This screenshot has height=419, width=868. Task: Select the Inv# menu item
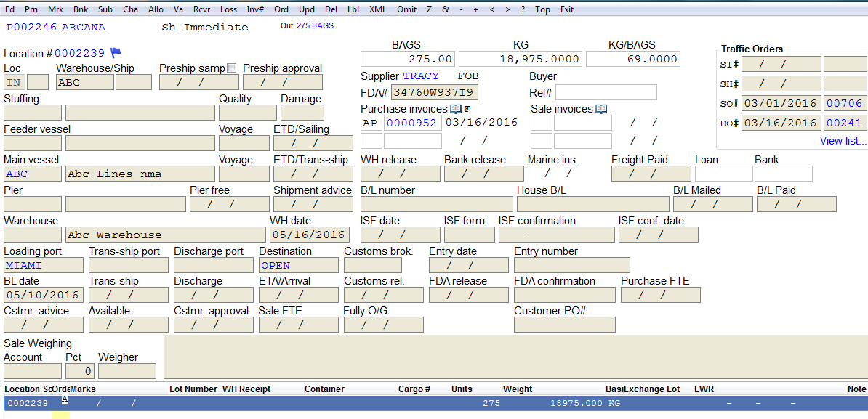click(x=255, y=9)
